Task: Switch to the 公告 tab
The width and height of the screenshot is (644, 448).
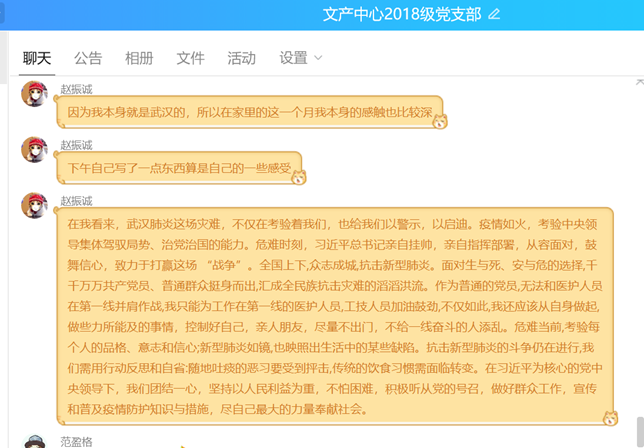Action: click(x=88, y=58)
